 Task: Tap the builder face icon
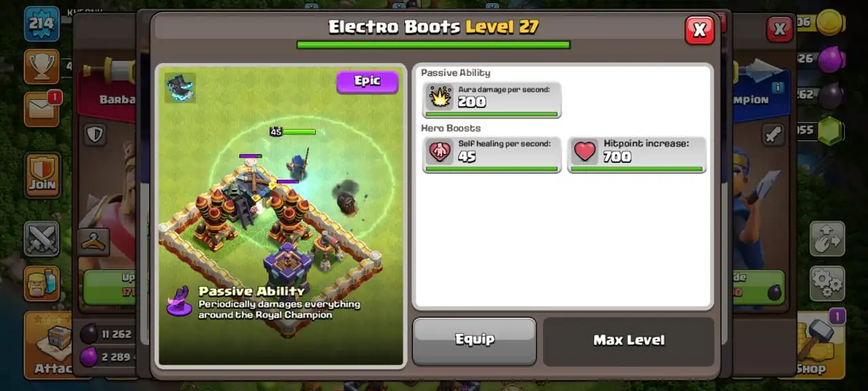coord(42,283)
